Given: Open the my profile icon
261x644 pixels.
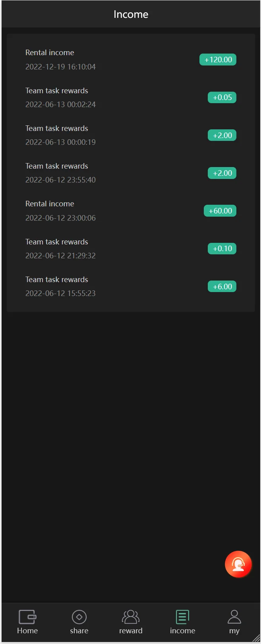Looking at the screenshot, I should click(x=234, y=617).
